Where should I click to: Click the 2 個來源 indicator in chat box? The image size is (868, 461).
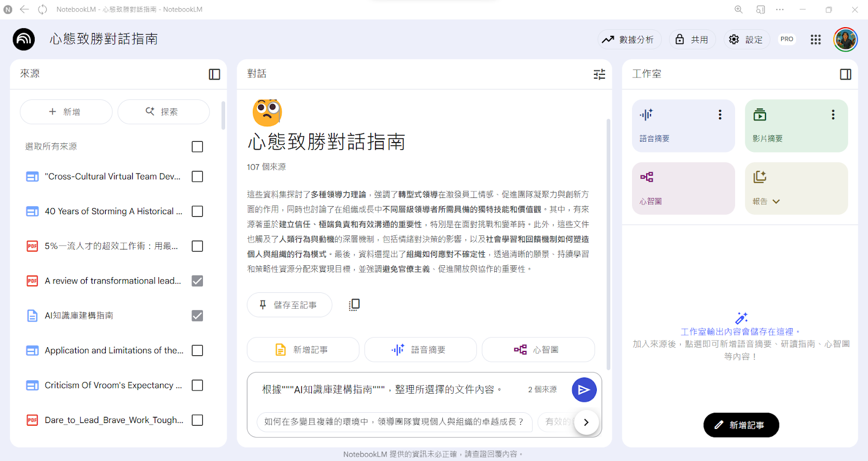pos(542,389)
